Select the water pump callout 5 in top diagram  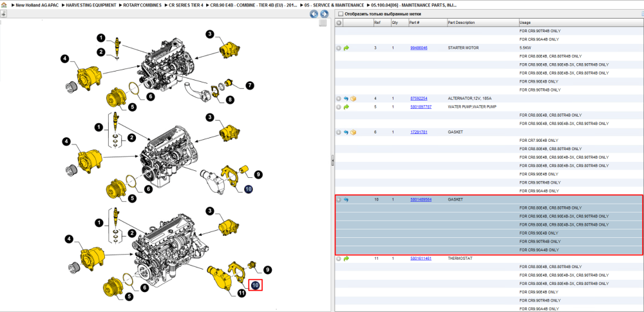[x=132, y=106]
